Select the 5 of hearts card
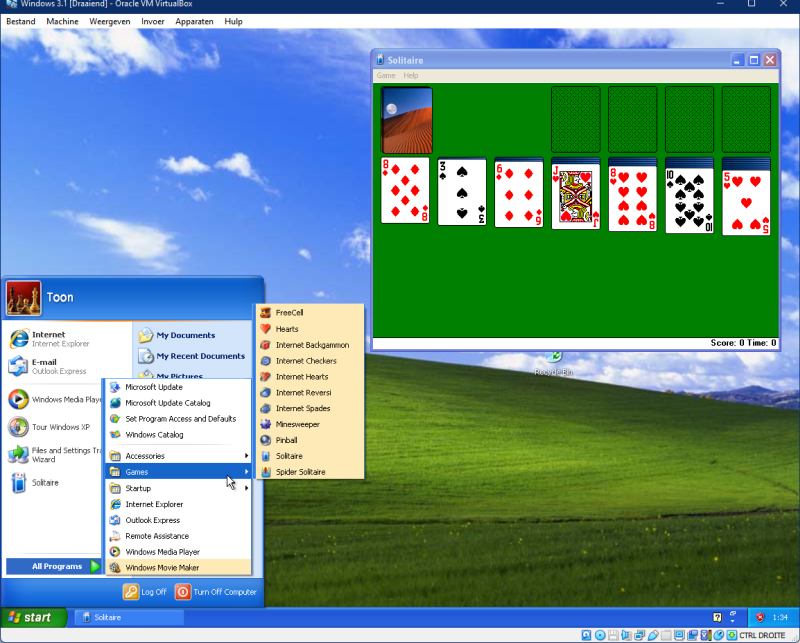Image resolution: width=800 pixels, height=643 pixels. click(x=746, y=203)
